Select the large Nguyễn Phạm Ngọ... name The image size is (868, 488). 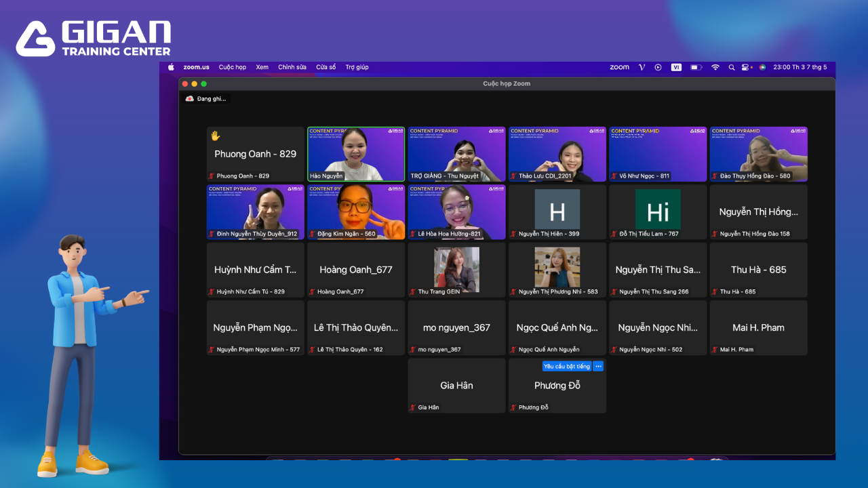point(256,328)
